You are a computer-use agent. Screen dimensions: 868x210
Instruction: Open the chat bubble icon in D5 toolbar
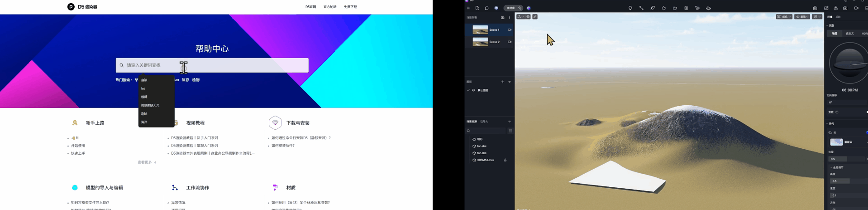[x=486, y=8]
